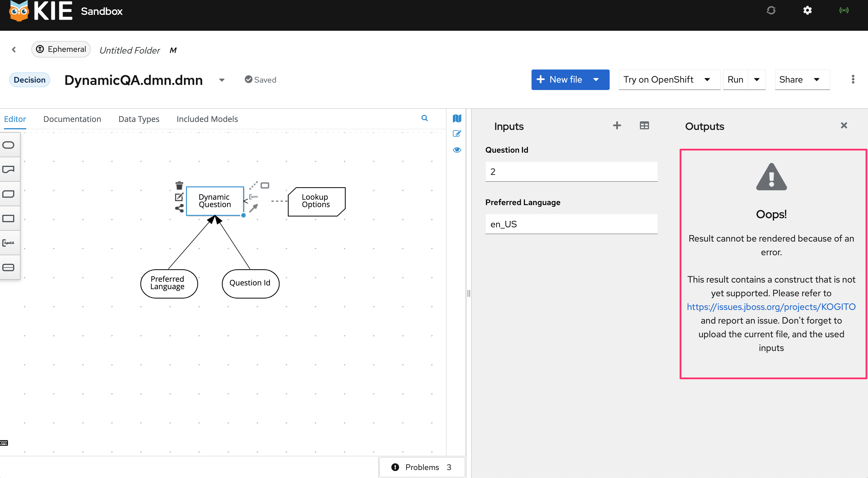This screenshot has height=478, width=868.
Task: Add input row with plus icon
Action: click(x=616, y=126)
